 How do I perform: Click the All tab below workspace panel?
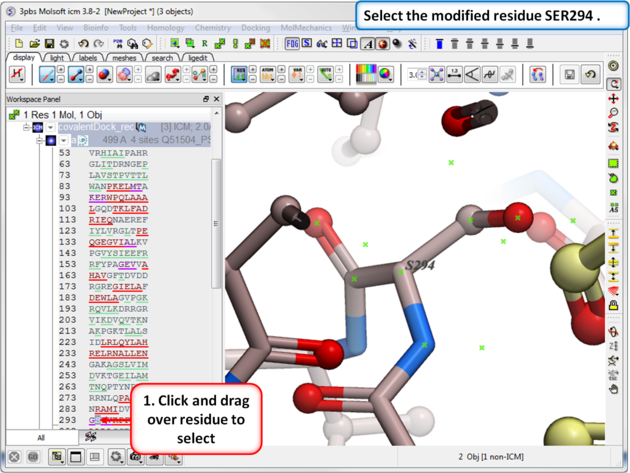click(40, 437)
